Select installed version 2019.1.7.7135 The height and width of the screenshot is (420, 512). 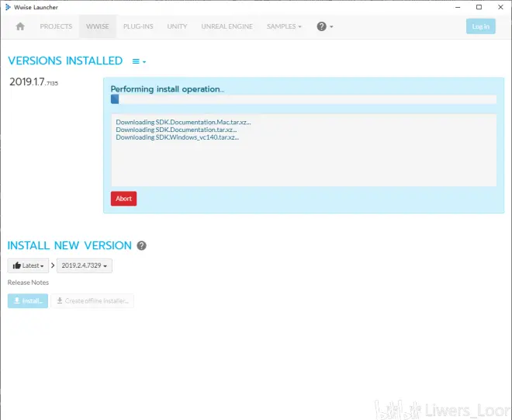point(33,82)
